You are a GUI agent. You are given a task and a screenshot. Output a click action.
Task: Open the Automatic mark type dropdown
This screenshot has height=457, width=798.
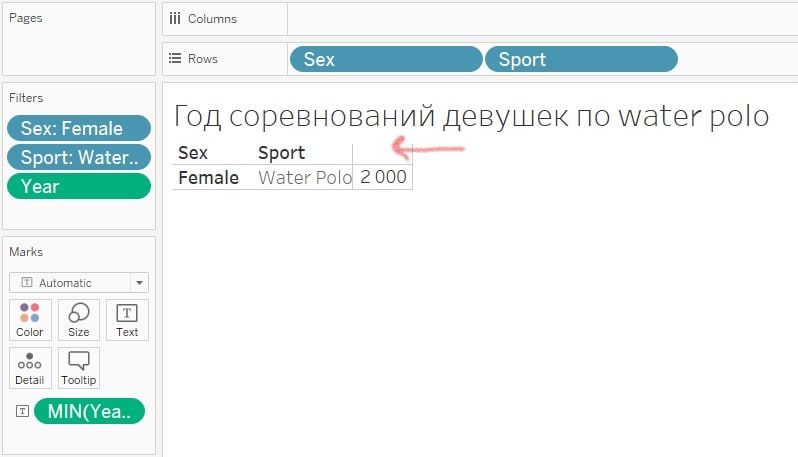(x=79, y=283)
